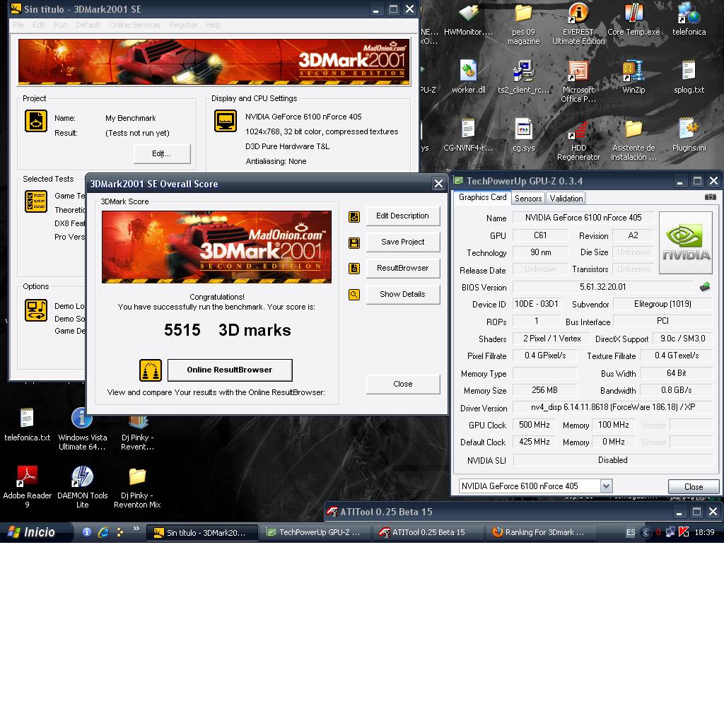724x728 pixels.
Task: Open Core Temp.exe desktop icon
Action: coord(633,20)
